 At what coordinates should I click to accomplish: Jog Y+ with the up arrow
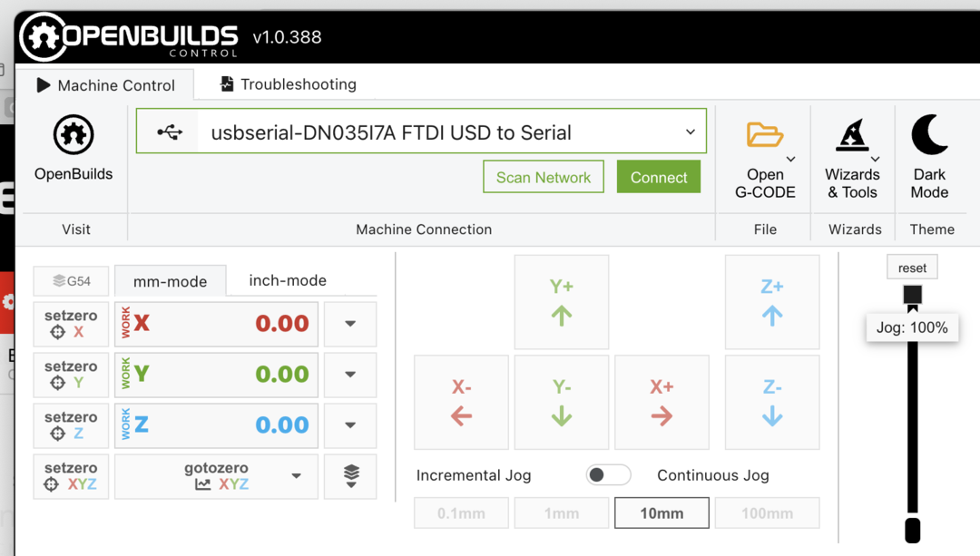562,302
